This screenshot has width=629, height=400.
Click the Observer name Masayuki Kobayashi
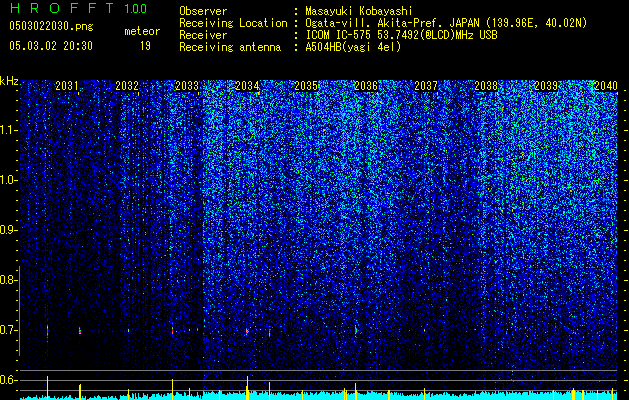359,11
